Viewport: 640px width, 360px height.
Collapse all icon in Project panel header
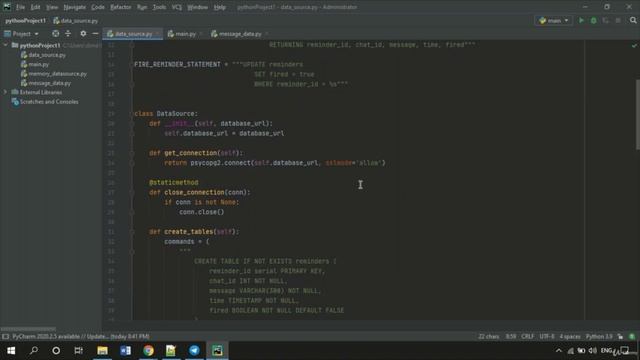point(68,33)
